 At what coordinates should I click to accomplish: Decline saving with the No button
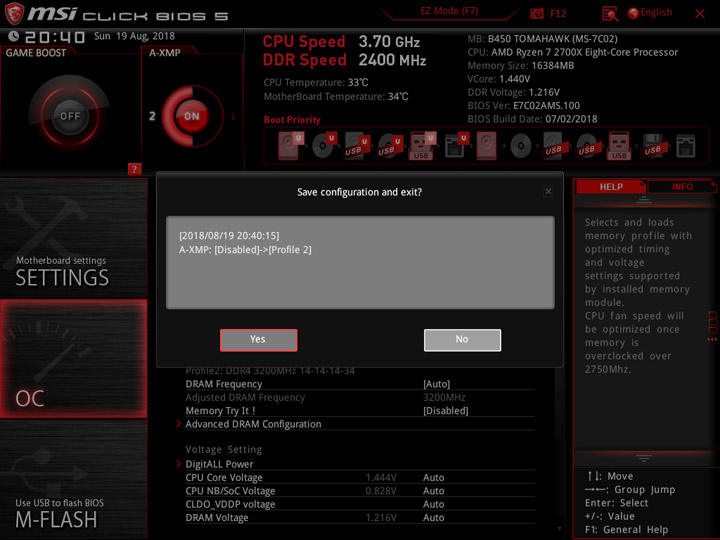pos(462,340)
